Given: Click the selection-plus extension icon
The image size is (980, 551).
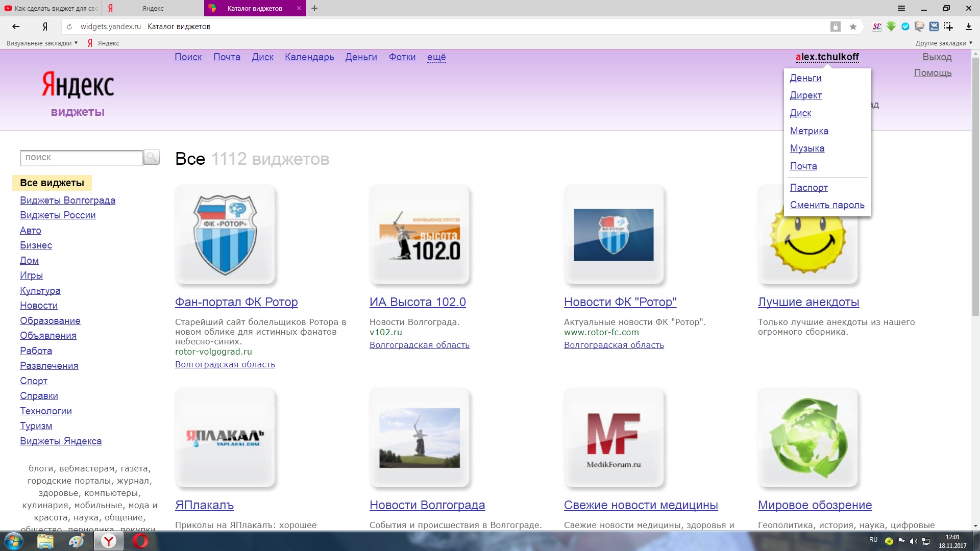Looking at the screenshot, I should point(948,27).
